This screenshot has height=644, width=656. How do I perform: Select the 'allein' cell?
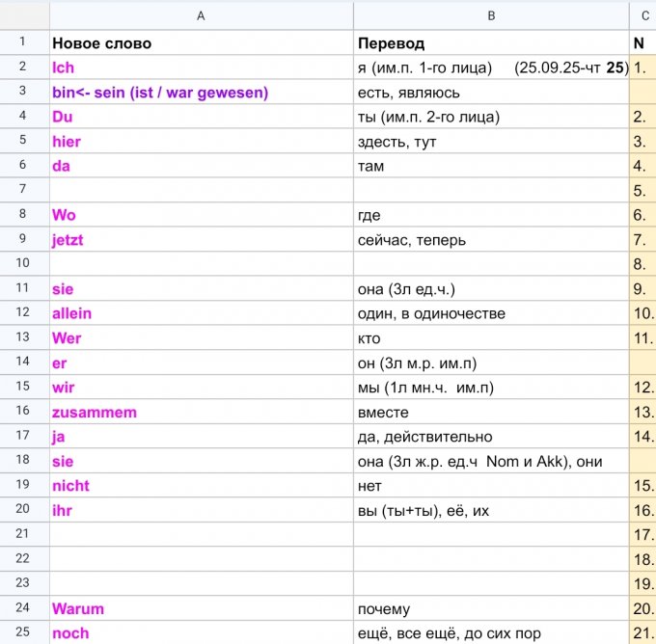[201, 313]
